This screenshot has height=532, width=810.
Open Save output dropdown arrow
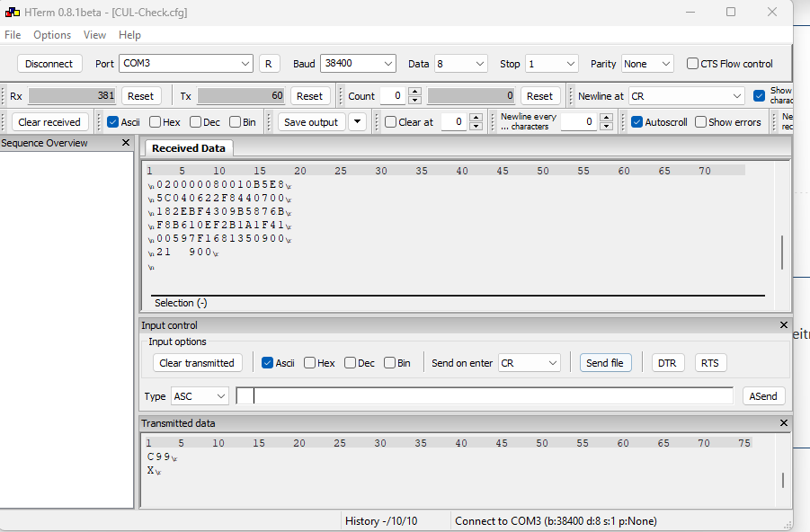click(x=357, y=122)
